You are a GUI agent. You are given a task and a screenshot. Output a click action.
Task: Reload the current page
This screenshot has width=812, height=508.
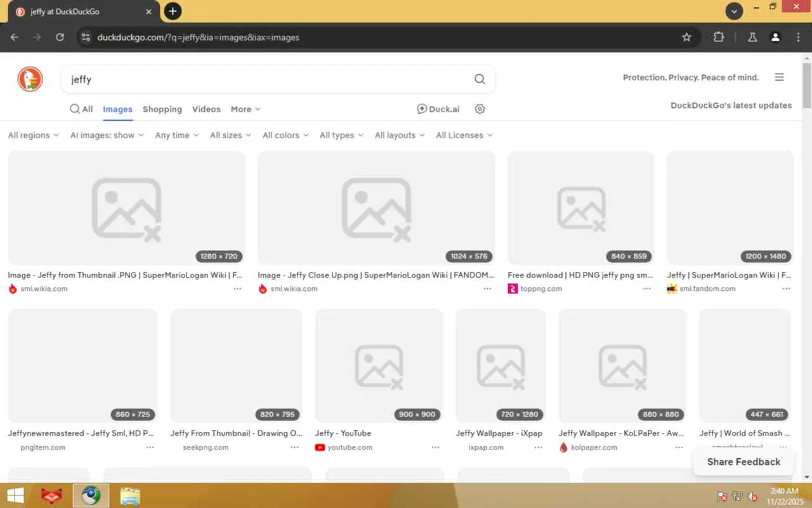[60, 37]
